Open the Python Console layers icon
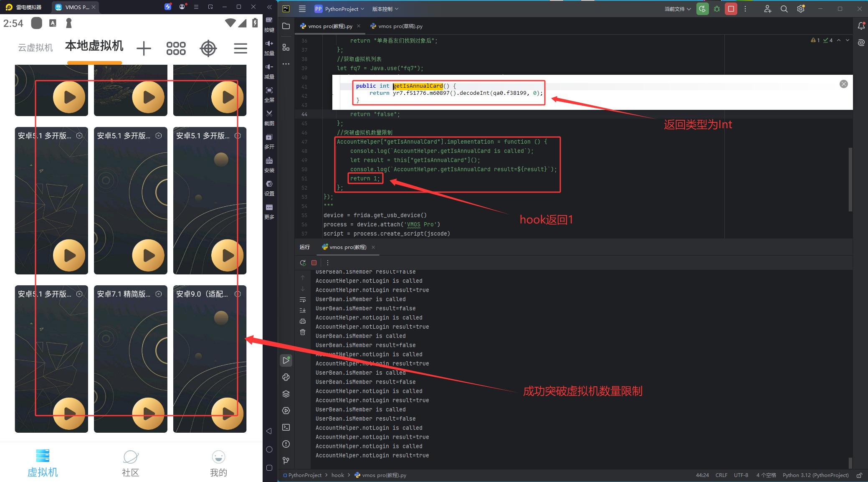Viewport: 868px width, 482px height. point(286,394)
